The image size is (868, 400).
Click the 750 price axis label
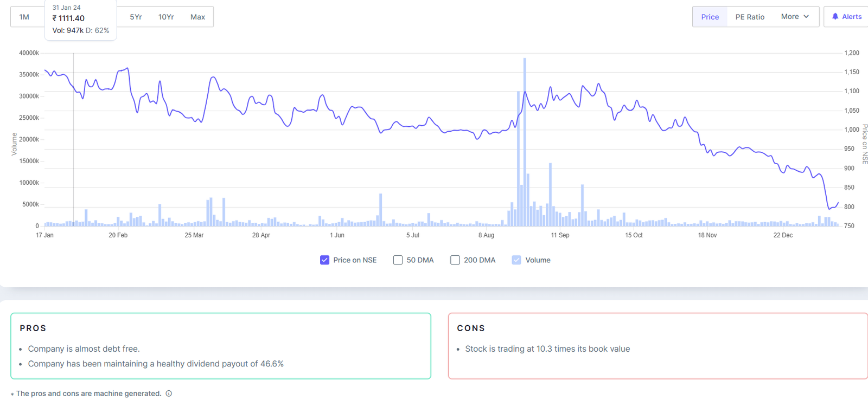click(x=849, y=226)
